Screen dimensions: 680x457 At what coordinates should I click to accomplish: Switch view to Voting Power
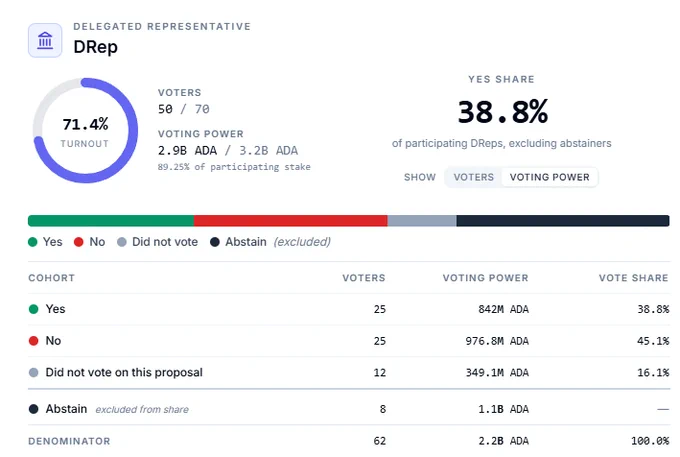549,177
